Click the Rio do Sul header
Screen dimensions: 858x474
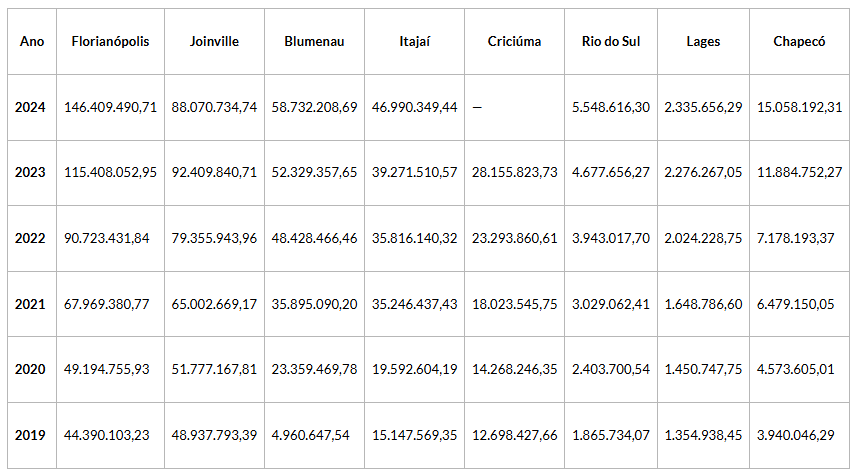point(610,41)
